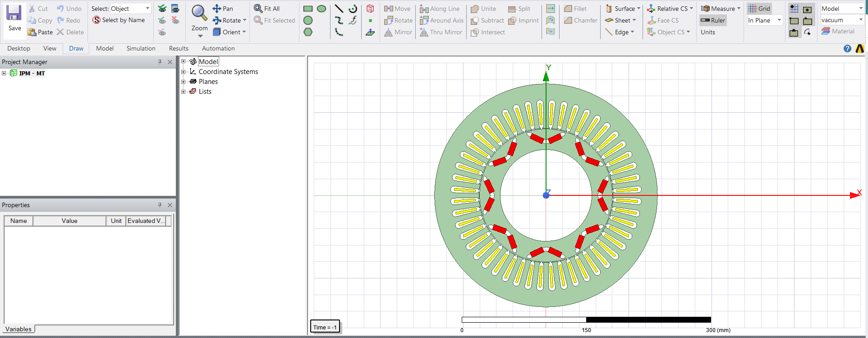Screen dimensions: 868x338
Task: Open the blue Help question mark icon
Action: click(x=847, y=48)
